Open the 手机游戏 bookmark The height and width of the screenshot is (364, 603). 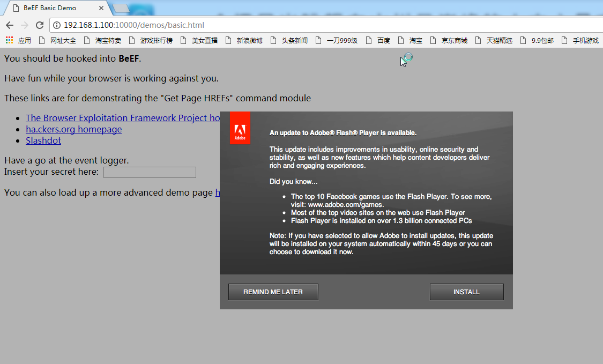tap(580, 40)
